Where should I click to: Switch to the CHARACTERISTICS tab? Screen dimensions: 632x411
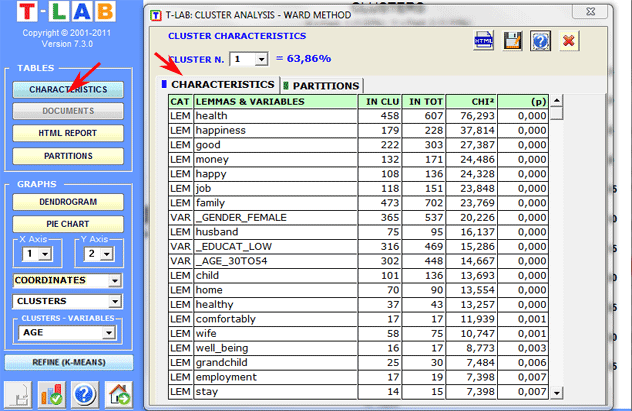[218, 85]
